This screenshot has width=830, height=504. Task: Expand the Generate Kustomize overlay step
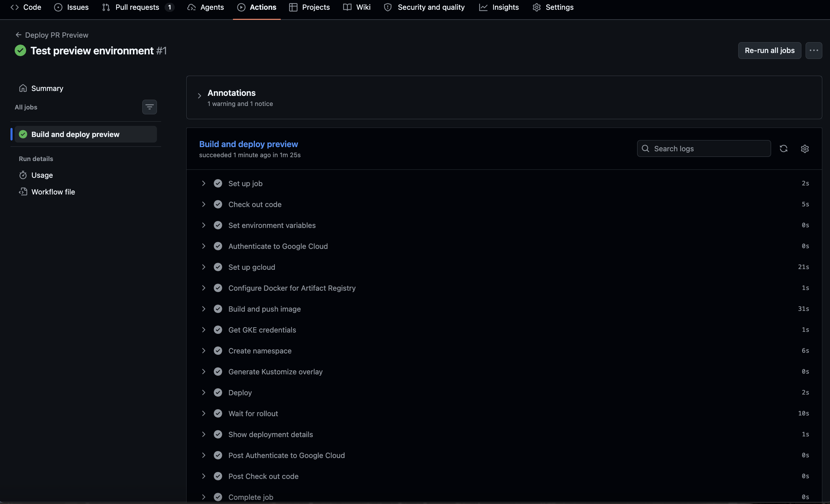click(204, 372)
